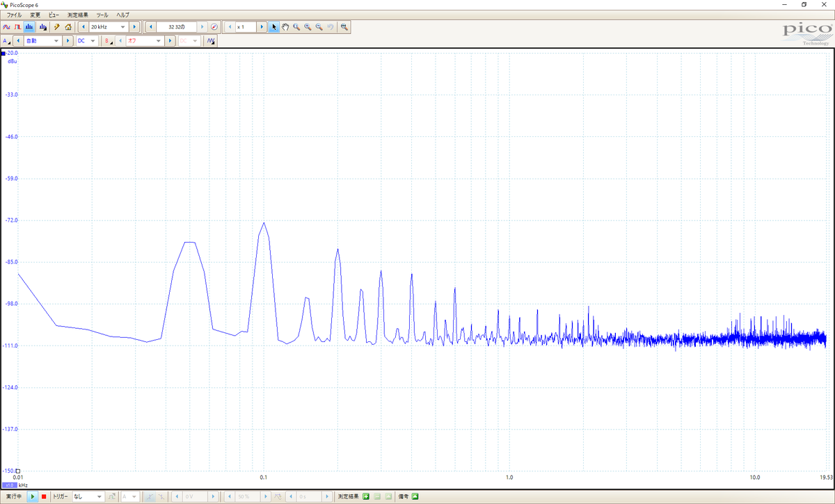Add measurement with green plus button
Viewport: 835px width, 504px height.
(x=366, y=496)
